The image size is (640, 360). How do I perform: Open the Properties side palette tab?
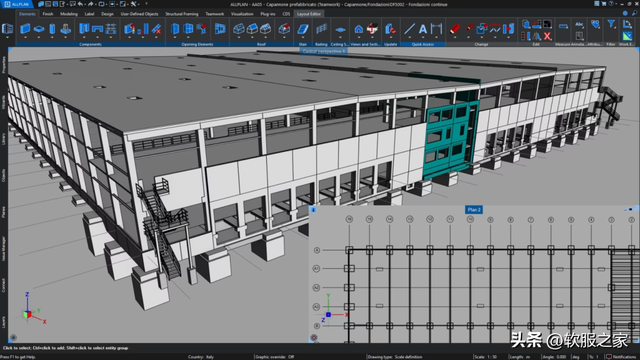point(4,64)
